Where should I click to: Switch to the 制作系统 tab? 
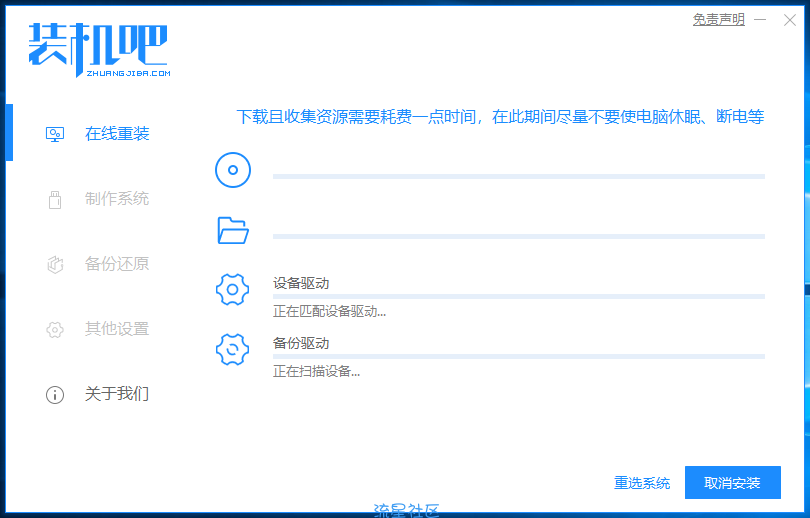[x=117, y=199]
